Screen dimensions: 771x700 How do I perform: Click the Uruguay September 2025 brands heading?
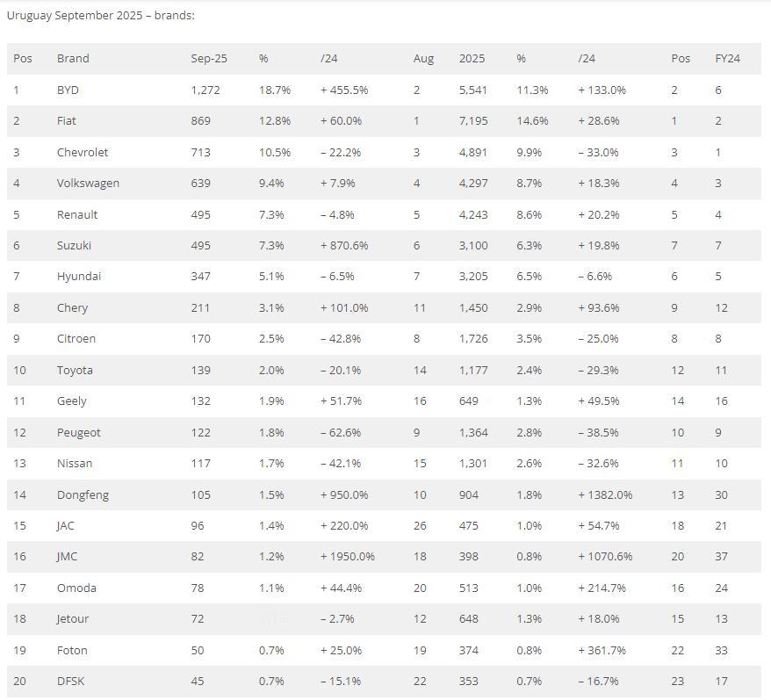[x=101, y=15]
